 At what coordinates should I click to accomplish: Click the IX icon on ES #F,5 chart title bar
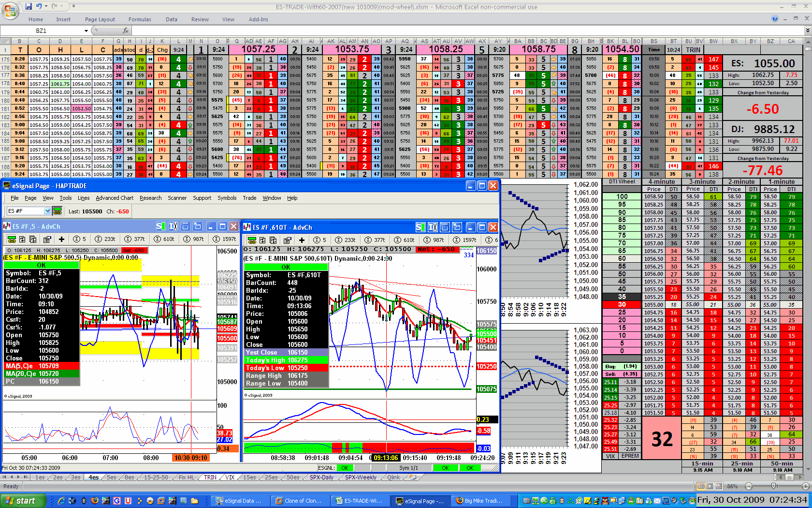tap(173, 226)
